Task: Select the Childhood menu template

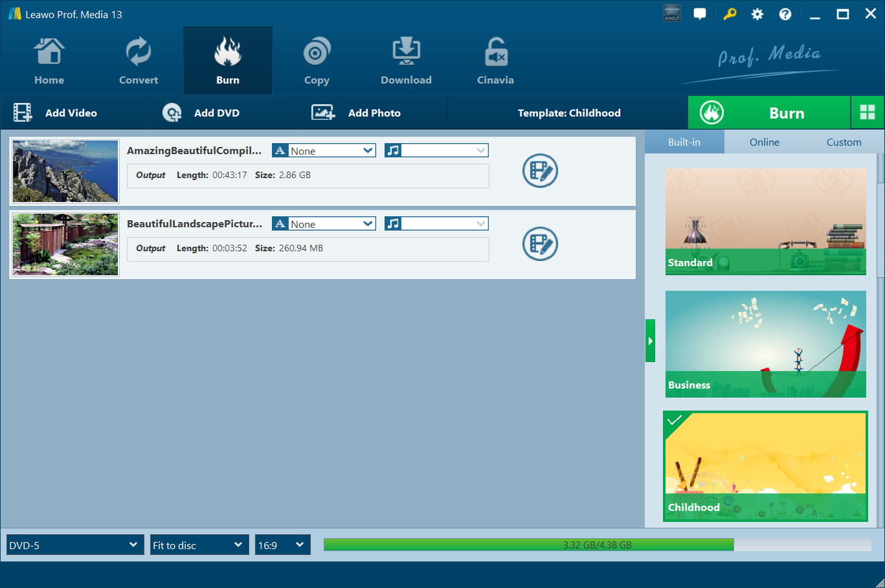Action: point(765,466)
